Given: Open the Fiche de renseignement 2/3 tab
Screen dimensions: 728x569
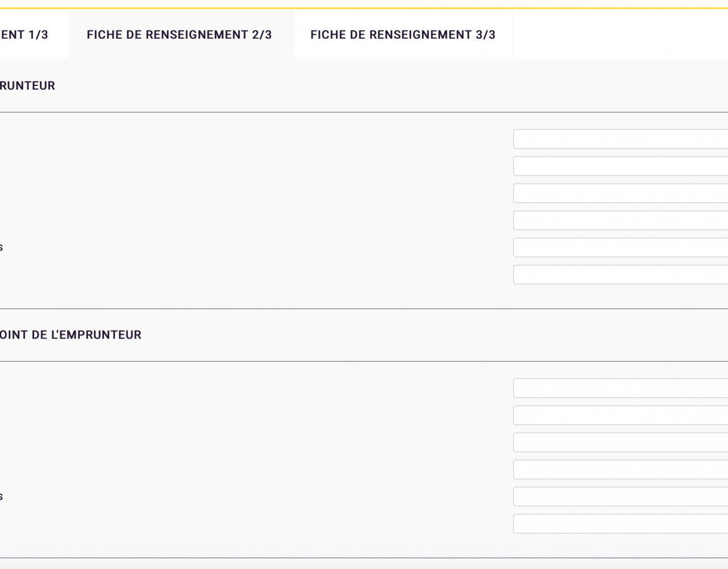Looking at the screenshot, I should [x=180, y=35].
